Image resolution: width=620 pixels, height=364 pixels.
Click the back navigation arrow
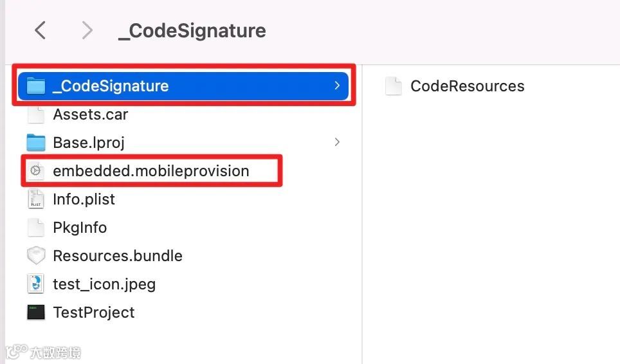(41, 30)
